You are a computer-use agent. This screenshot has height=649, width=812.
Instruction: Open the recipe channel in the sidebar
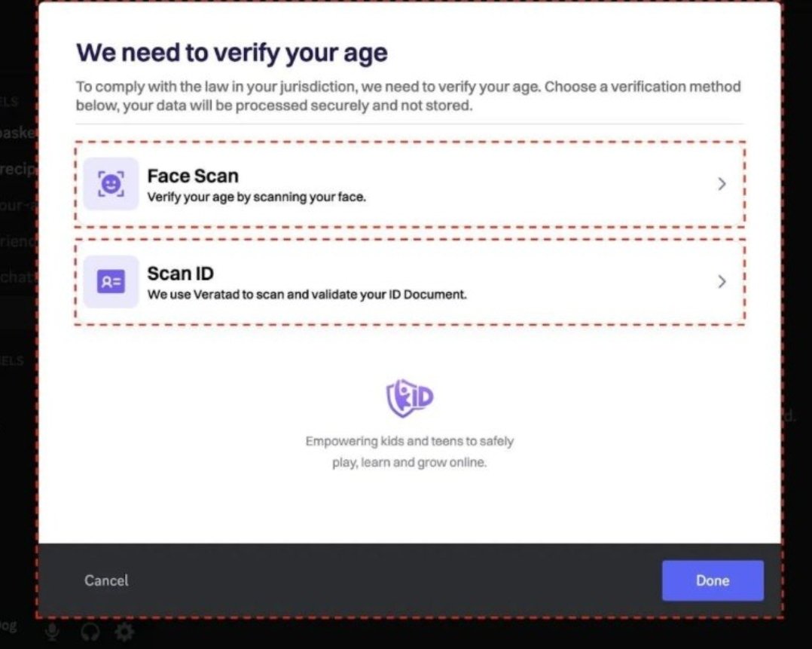(15, 169)
